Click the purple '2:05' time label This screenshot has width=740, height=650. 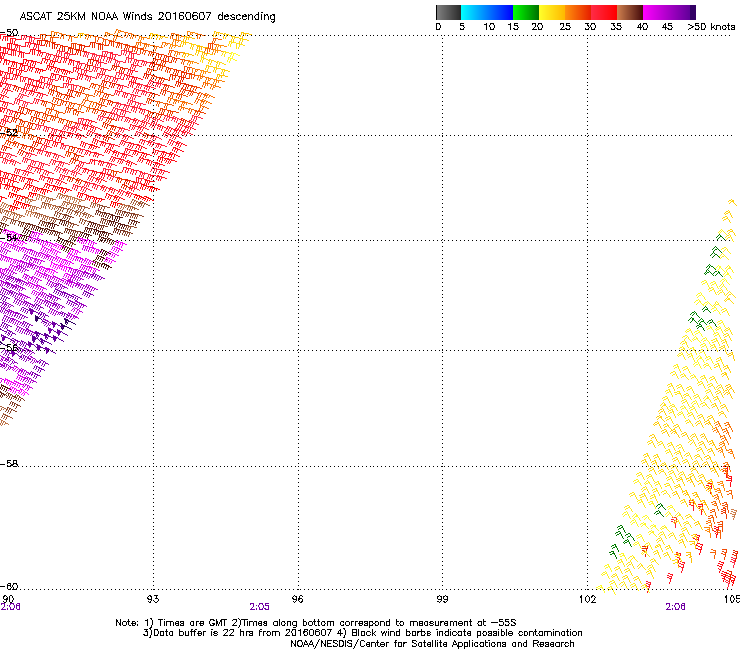click(x=260, y=607)
